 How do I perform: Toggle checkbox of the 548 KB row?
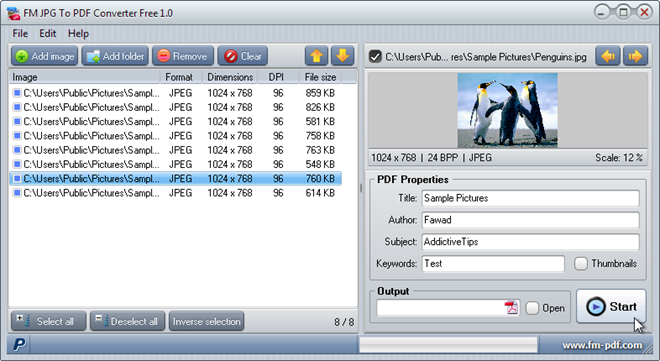click(x=17, y=164)
